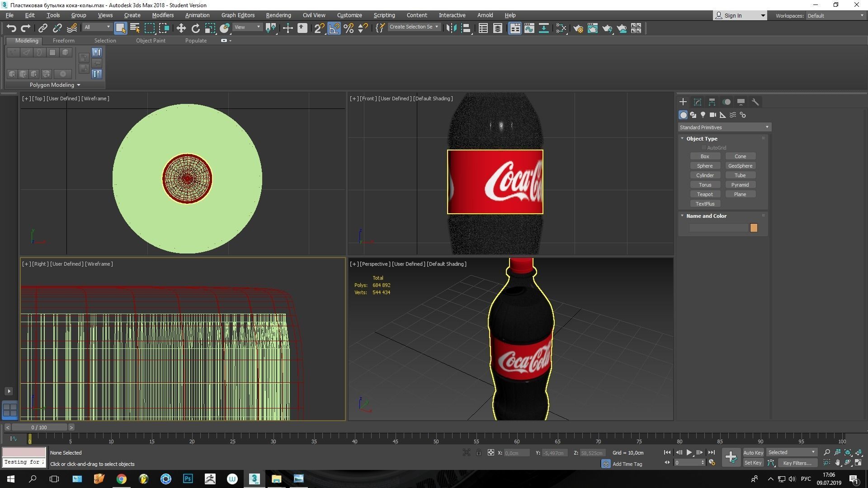Viewport: 868px width, 488px height.
Task: Click the Teapot primitive button
Action: (x=705, y=194)
